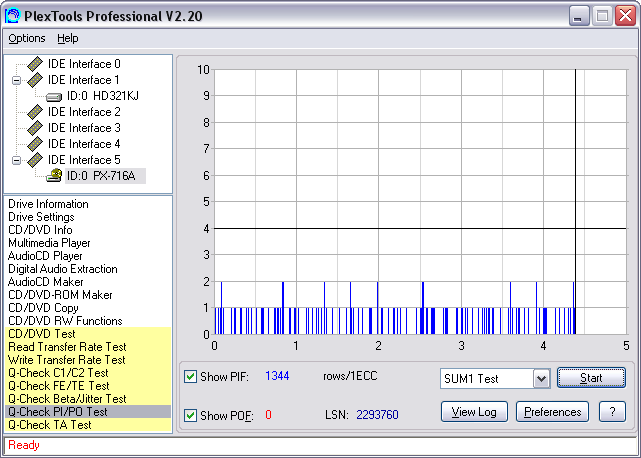
Task: Select the ID:0 HD321KJ device
Action: point(102,96)
